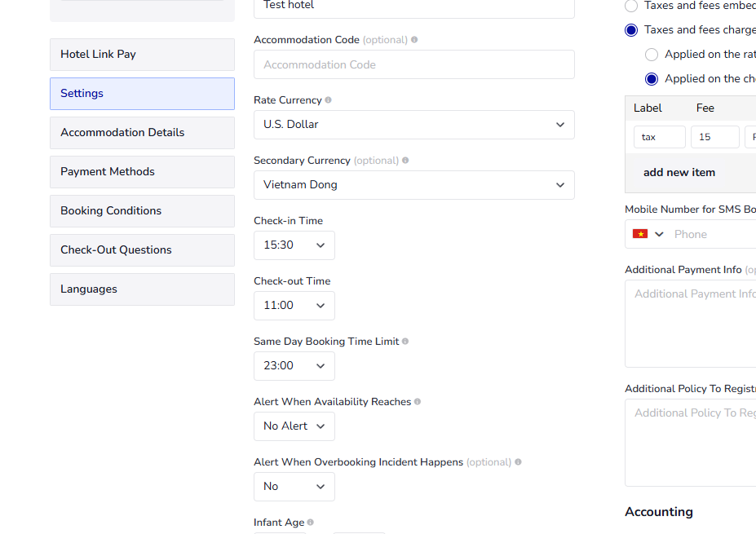756x534 pixels.
Task: Edit the fee value 15 field
Action: coord(715,137)
